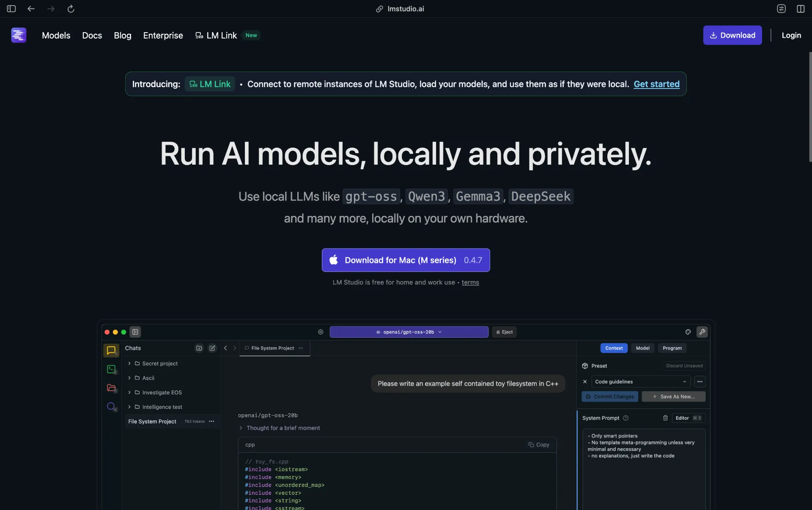
Task: Open the openai/gpt-oss-20b model dropdown
Action: click(409, 332)
